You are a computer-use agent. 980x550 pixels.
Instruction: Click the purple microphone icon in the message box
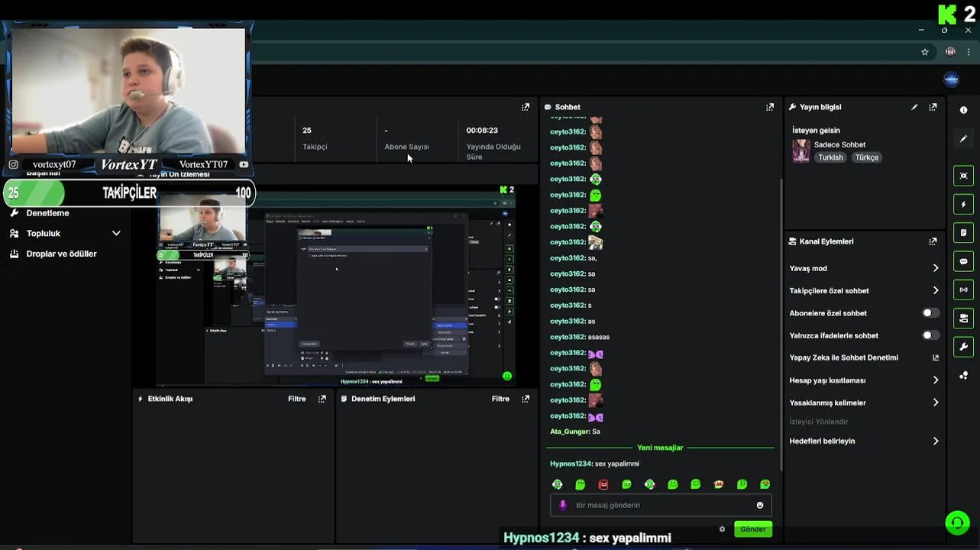[x=564, y=505]
